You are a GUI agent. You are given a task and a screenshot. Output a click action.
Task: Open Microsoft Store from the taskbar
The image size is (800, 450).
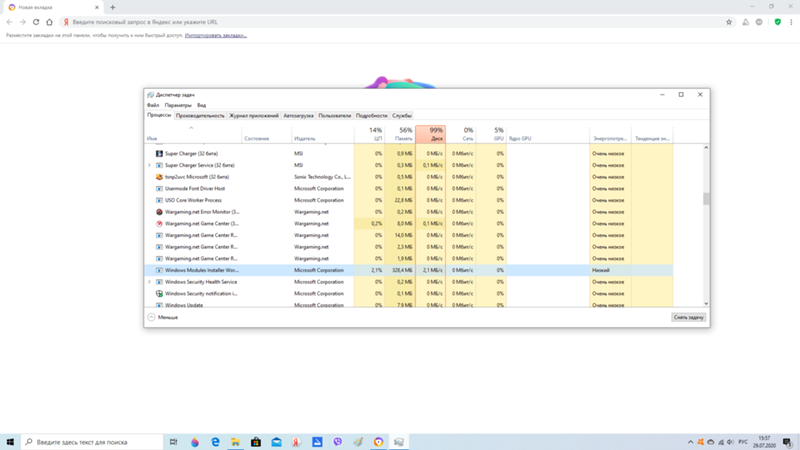pos(256,442)
